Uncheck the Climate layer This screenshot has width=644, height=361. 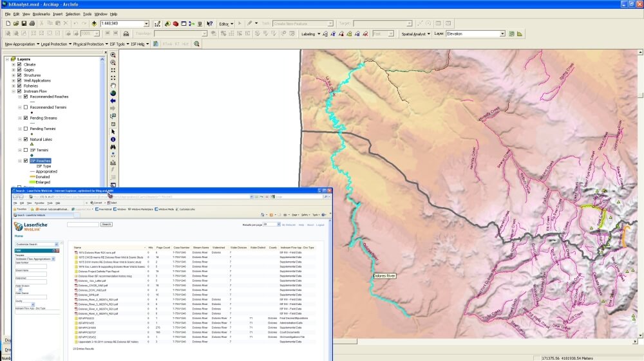[x=19, y=64]
